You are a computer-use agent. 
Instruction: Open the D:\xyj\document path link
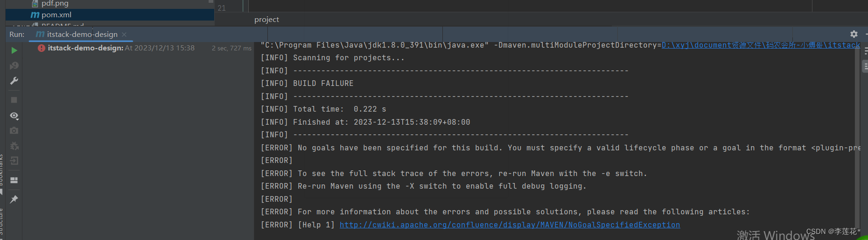click(761, 45)
